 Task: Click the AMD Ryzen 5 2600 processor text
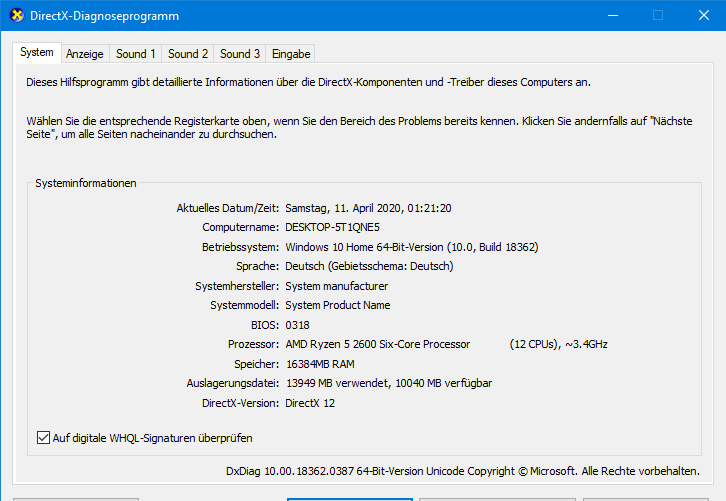[x=377, y=344]
